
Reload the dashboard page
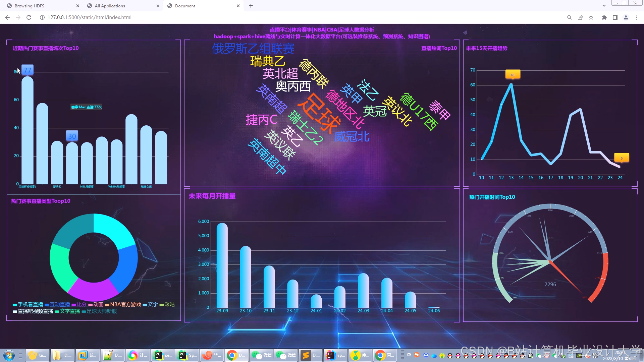[29, 17]
